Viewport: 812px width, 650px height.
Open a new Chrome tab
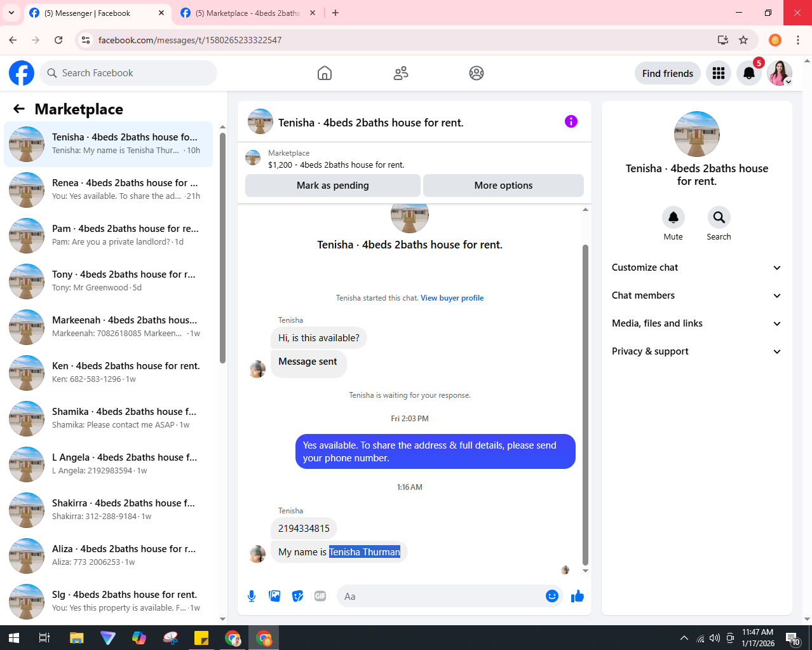335,13
